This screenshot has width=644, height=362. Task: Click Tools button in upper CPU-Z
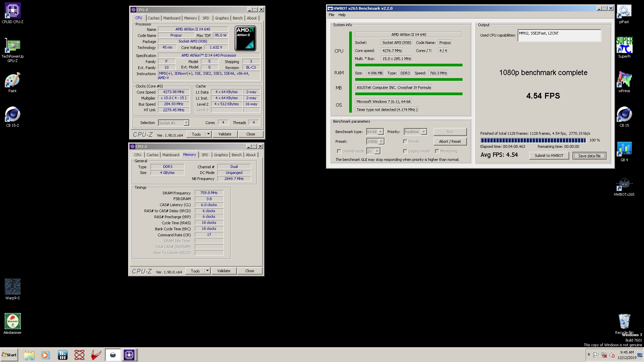point(197,134)
